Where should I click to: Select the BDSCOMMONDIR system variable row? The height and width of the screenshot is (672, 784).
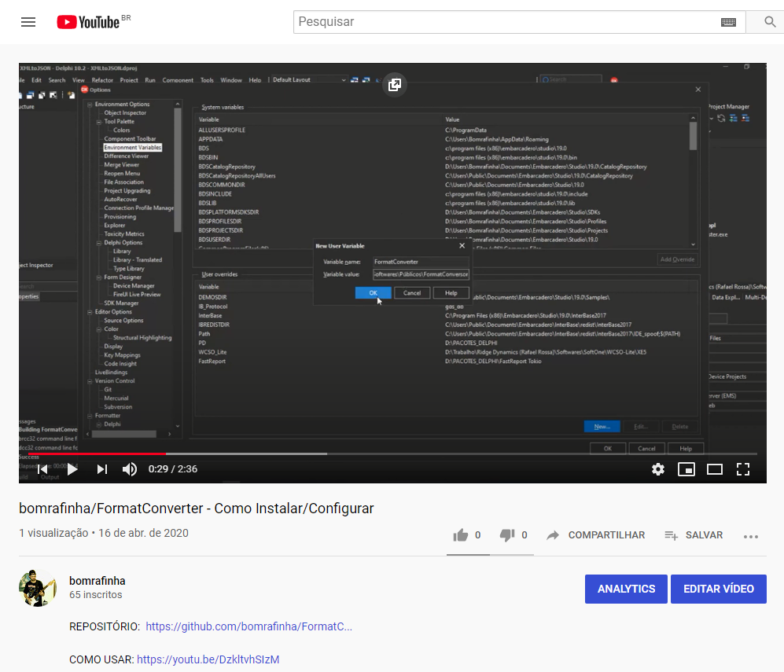pos(443,185)
